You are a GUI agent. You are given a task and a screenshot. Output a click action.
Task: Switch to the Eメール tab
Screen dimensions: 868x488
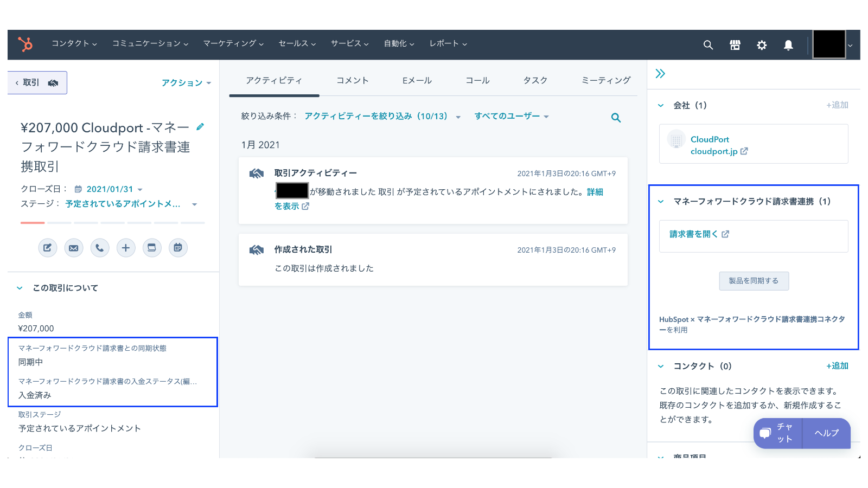[x=417, y=80]
